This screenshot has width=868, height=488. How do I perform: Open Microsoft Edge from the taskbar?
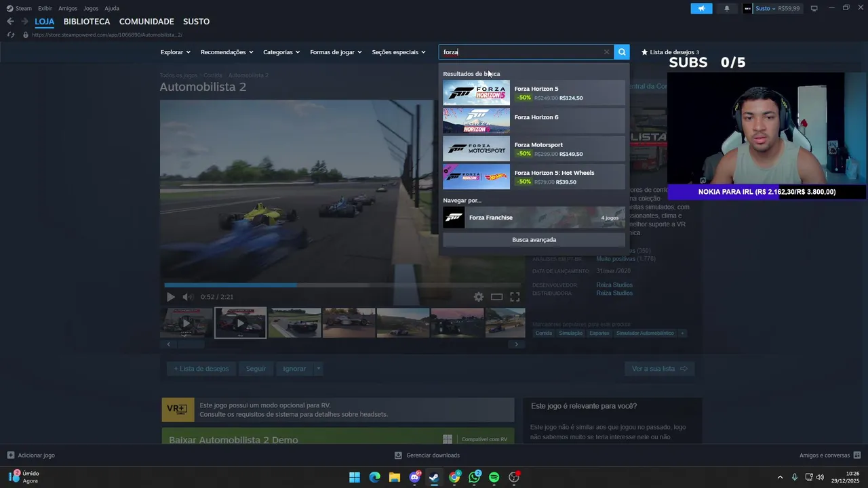[x=375, y=477]
